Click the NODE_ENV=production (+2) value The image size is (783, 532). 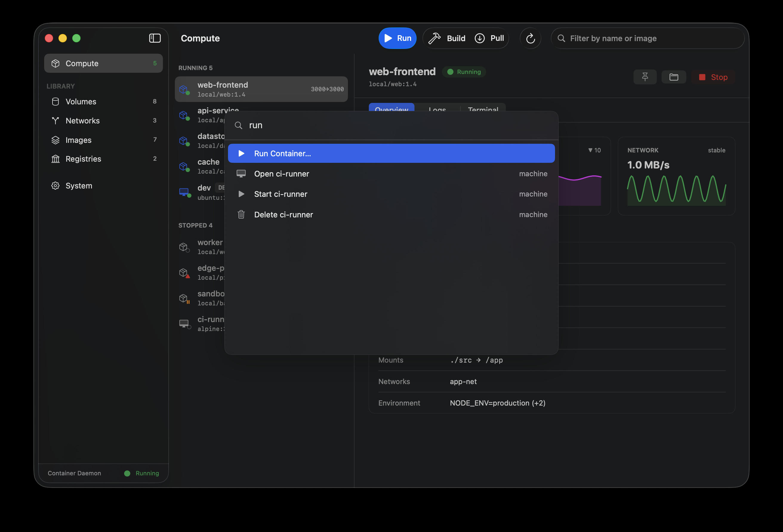coord(498,403)
